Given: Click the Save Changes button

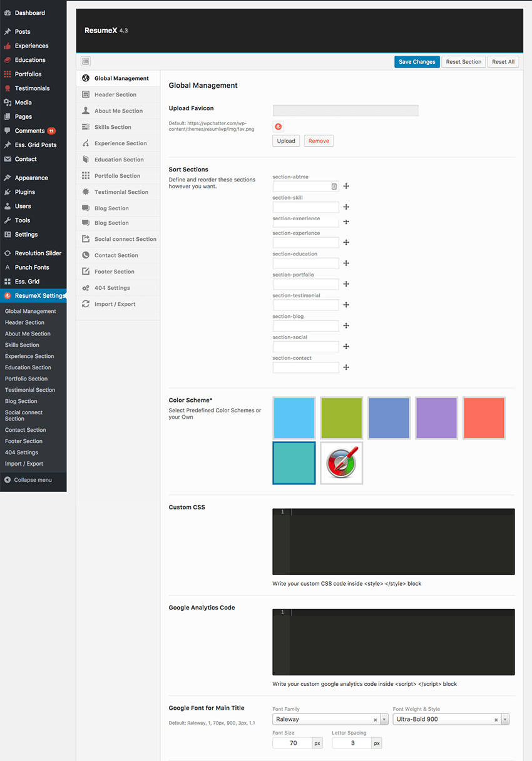Looking at the screenshot, I should pyautogui.click(x=417, y=62).
